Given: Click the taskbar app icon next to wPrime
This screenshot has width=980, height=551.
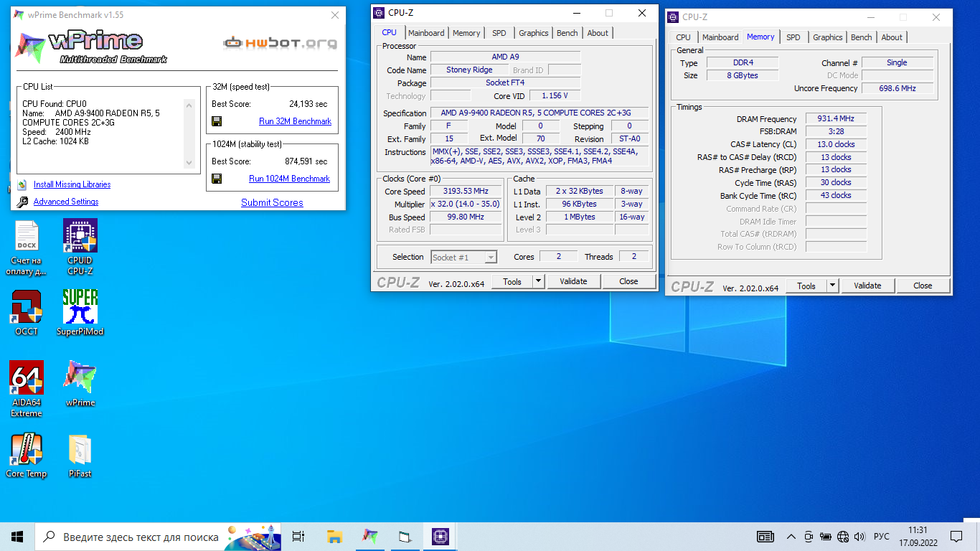Looking at the screenshot, I should point(405,537).
